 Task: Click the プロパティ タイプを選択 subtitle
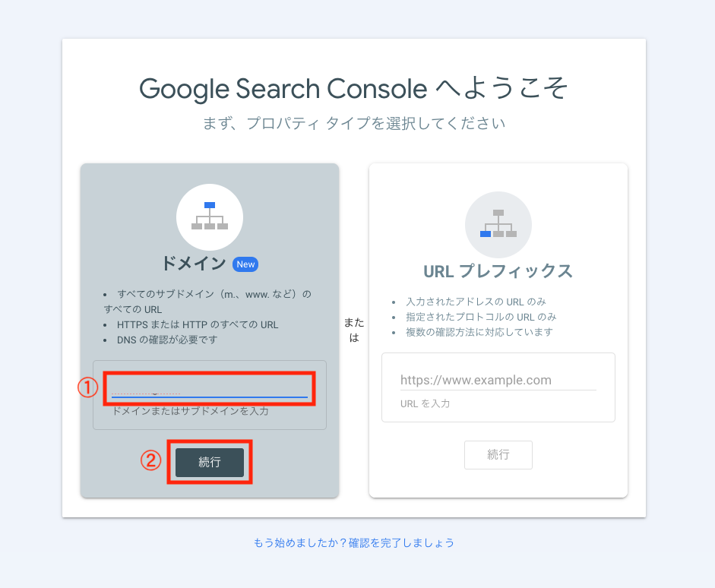point(354,123)
